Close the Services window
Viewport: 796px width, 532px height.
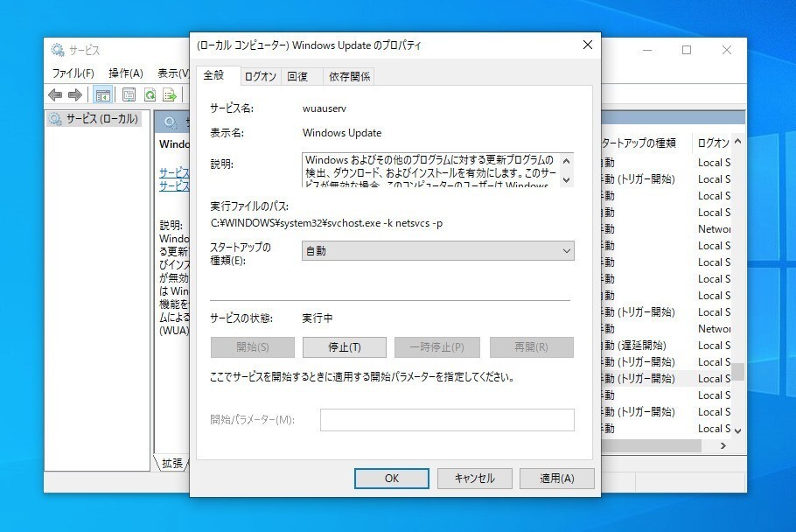(726, 50)
